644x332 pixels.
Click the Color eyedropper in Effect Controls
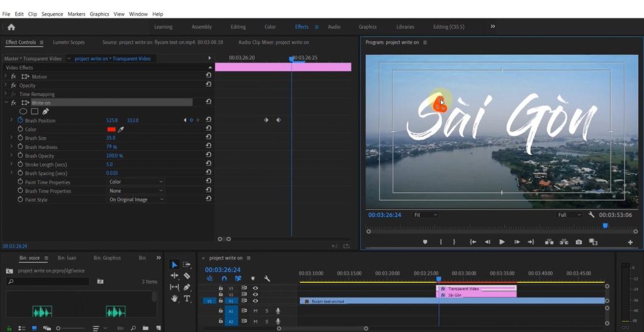[x=121, y=130]
